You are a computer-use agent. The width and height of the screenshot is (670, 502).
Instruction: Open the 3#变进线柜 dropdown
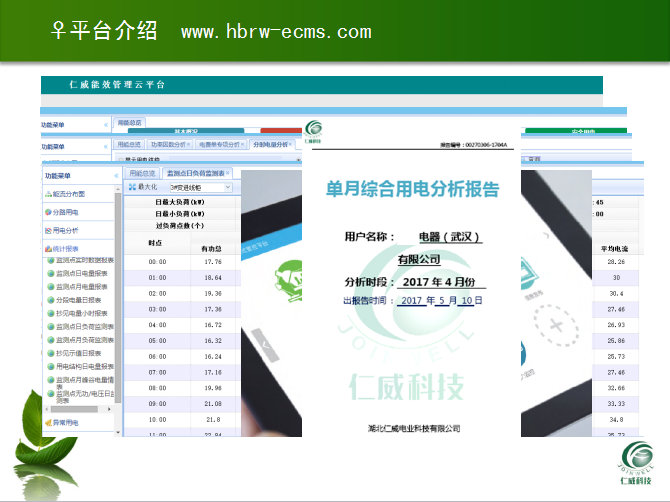pyautogui.click(x=228, y=187)
